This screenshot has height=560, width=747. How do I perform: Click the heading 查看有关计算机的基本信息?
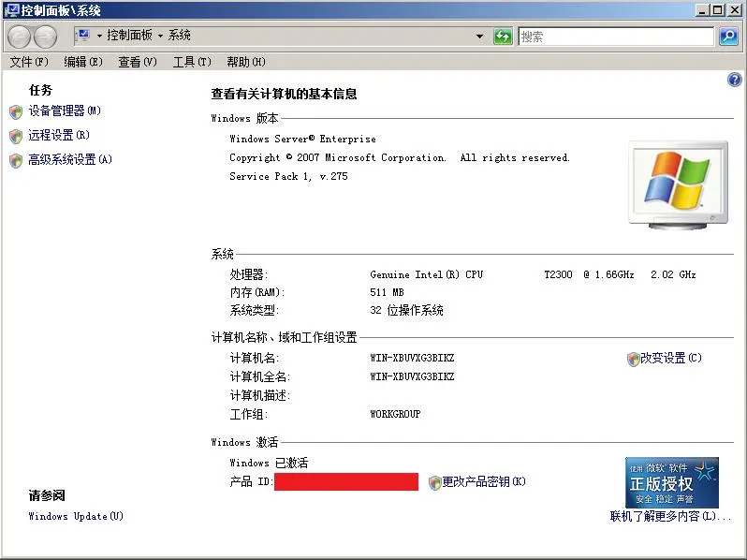[x=284, y=94]
